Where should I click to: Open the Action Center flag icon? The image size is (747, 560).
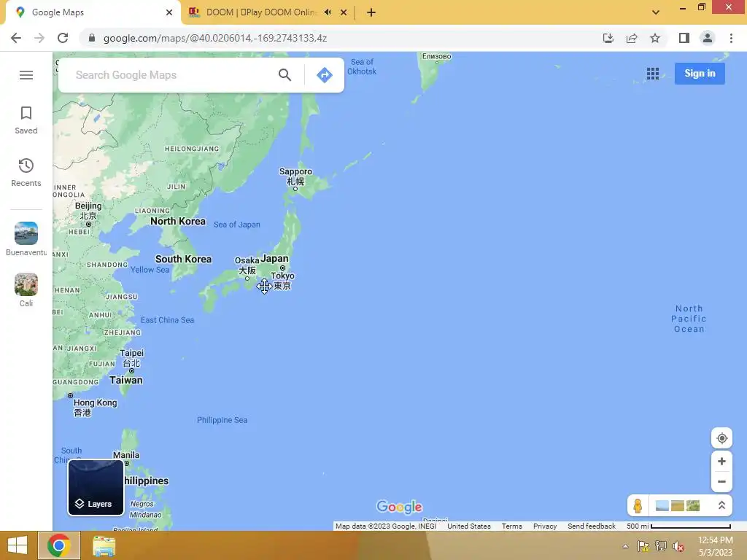point(643,546)
